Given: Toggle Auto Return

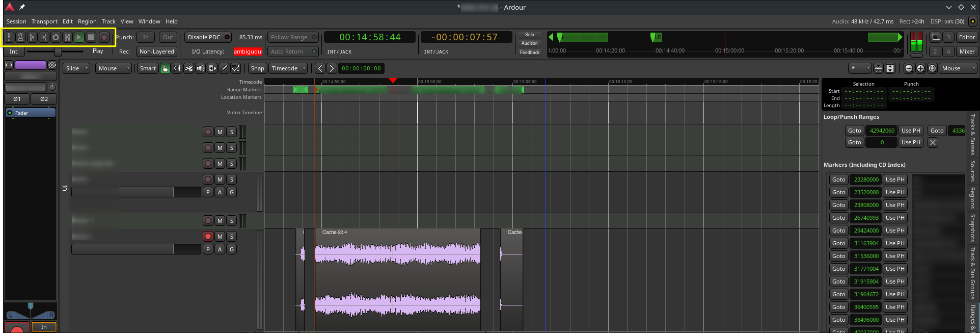Looking at the screenshot, I should point(293,52).
